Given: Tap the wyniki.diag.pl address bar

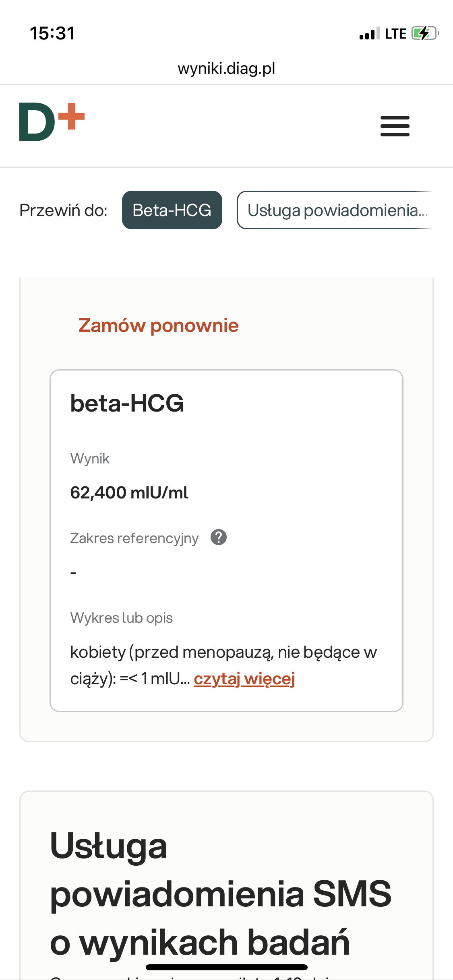Looking at the screenshot, I should [226, 68].
